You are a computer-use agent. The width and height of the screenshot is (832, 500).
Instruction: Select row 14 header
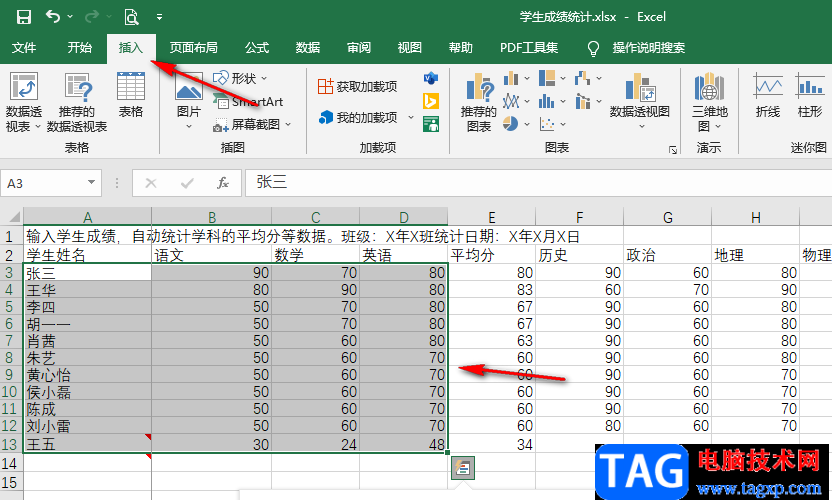pyautogui.click(x=11, y=463)
